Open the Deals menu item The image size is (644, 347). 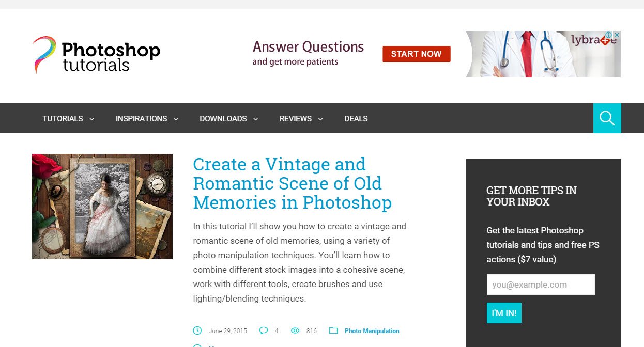356,119
